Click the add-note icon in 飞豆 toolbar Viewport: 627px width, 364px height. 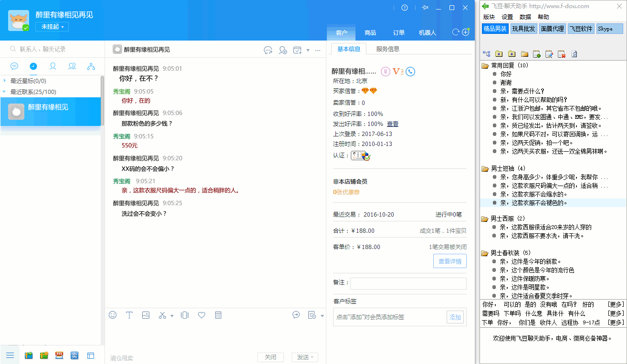coord(536,54)
